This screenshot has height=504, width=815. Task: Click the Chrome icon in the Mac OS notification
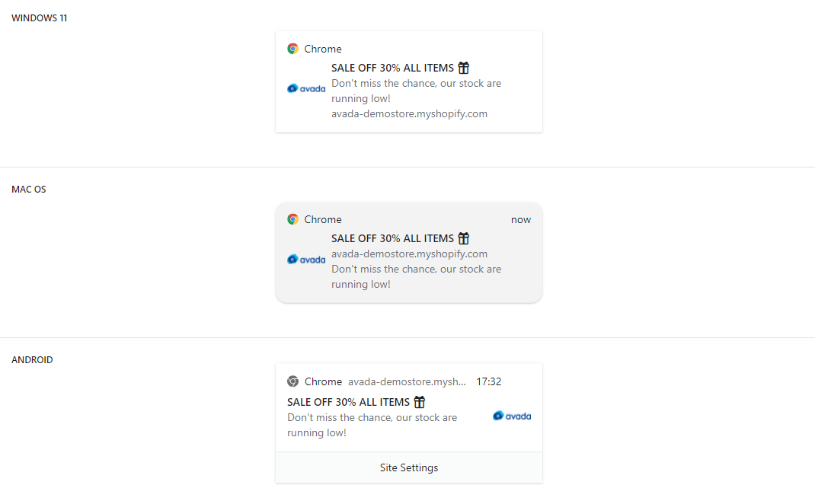tap(292, 219)
